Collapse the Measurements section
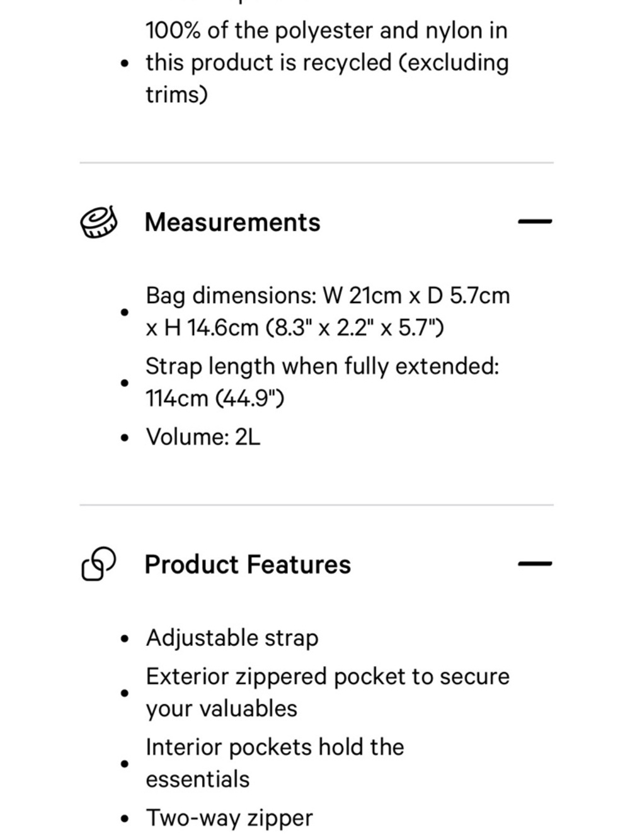The image size is (630, 840). coord(535,222)
